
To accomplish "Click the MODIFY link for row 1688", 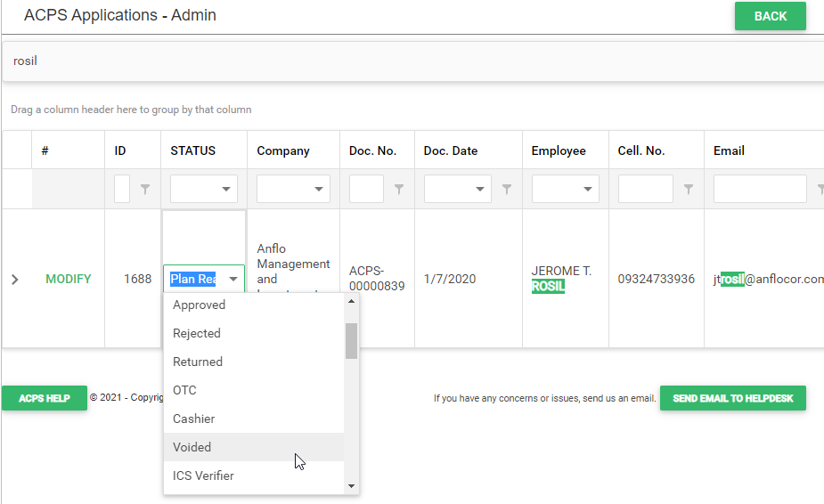I will pyautogui.click(x=69, y=280).
